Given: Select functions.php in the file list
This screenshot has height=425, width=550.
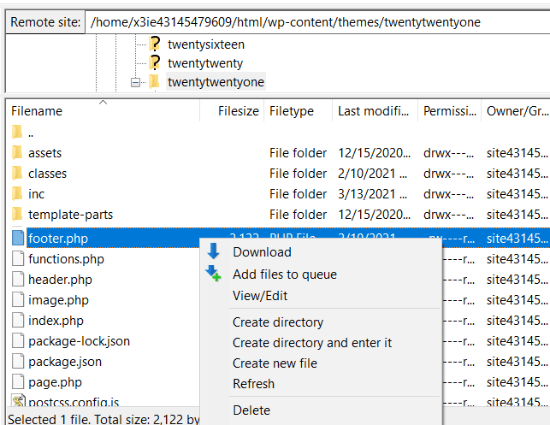Looking at the screenshot, I should tap(66, 259).
